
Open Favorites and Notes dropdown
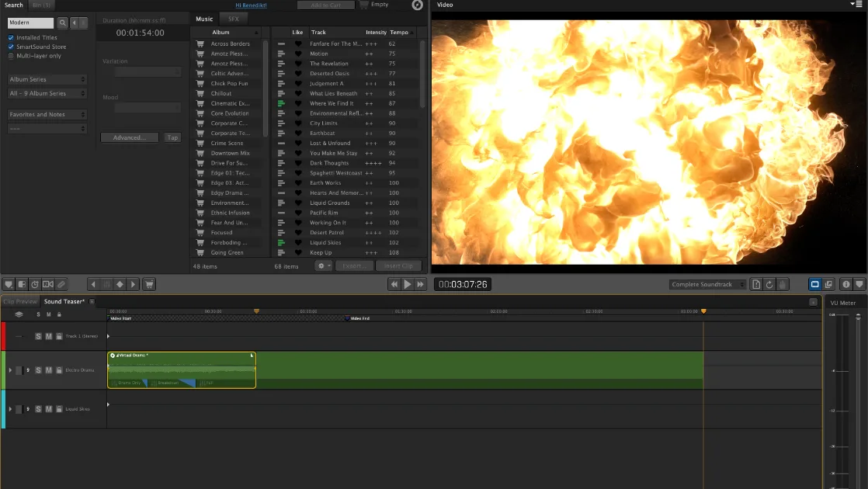point(47,115)
